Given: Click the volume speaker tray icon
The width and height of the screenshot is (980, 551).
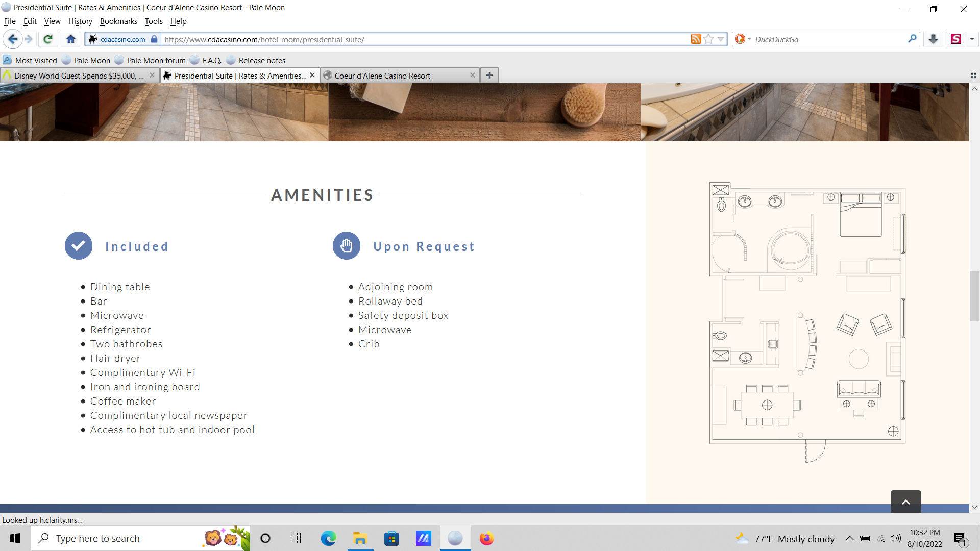Looking at the screenshot, I should coord(896,538).
